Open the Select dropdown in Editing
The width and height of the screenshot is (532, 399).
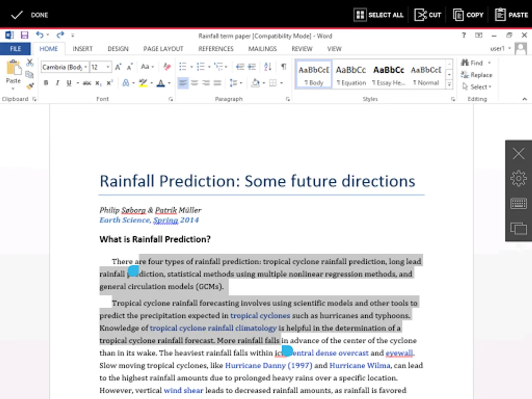click(477, 87)
